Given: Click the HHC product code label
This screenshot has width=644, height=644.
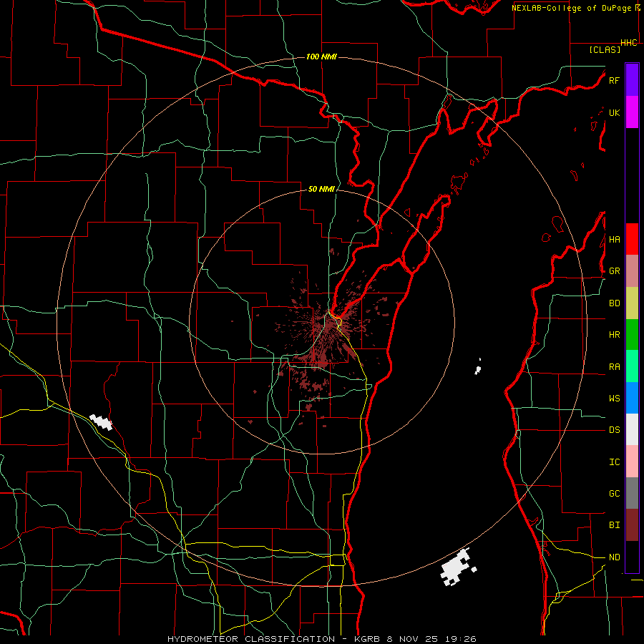Looking at the screenshot, I should (629, 43).
